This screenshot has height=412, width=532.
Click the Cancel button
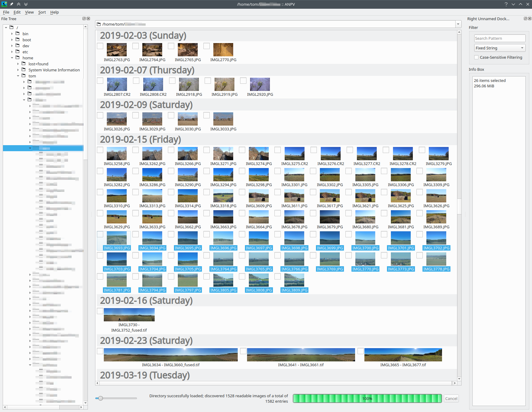pyautogui.click(x=451, y=398)
